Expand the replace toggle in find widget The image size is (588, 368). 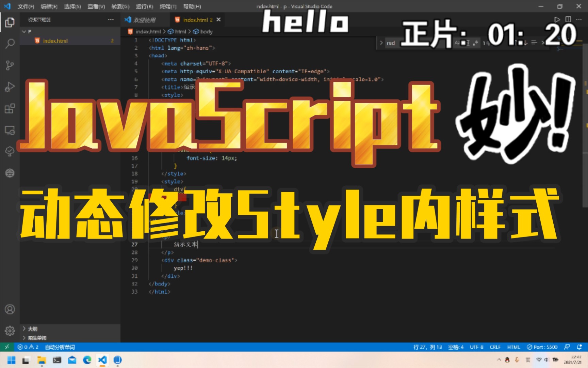381,43
